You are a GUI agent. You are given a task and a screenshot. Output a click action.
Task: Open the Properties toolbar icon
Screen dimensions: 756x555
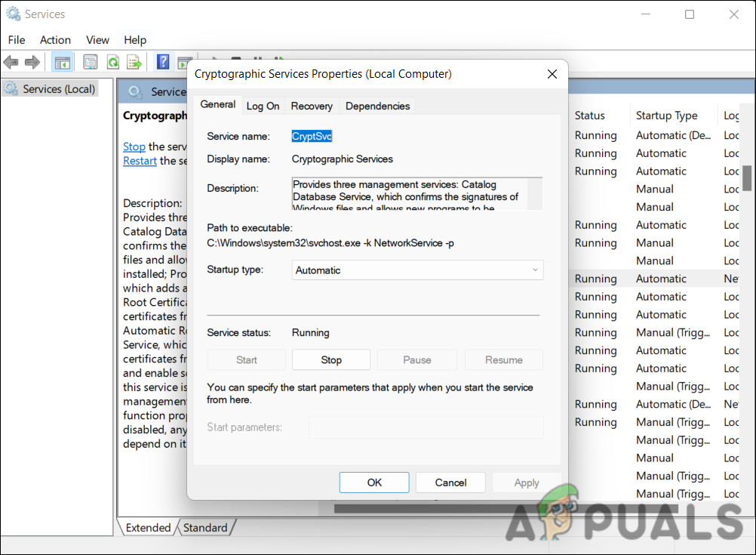90,62
